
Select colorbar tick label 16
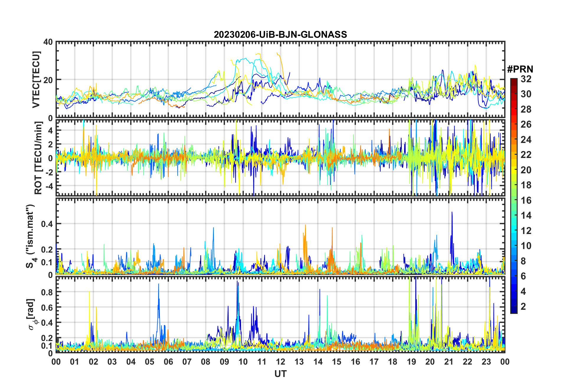click(x=526, y=200)
